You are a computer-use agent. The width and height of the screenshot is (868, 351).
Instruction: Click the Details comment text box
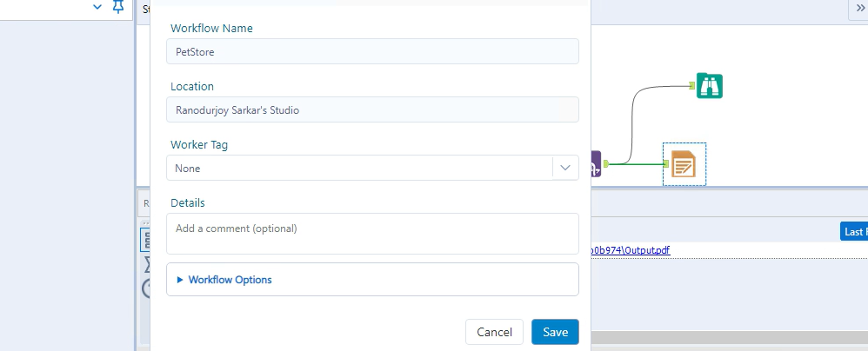[372, 234]
